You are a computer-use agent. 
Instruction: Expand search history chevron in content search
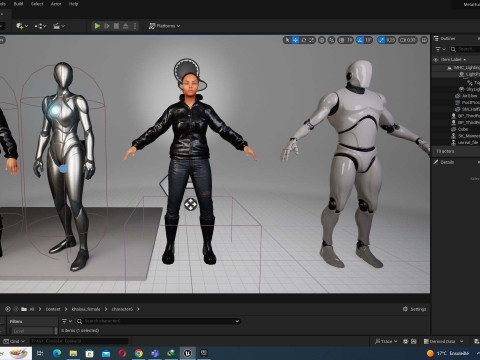[237, 321]
